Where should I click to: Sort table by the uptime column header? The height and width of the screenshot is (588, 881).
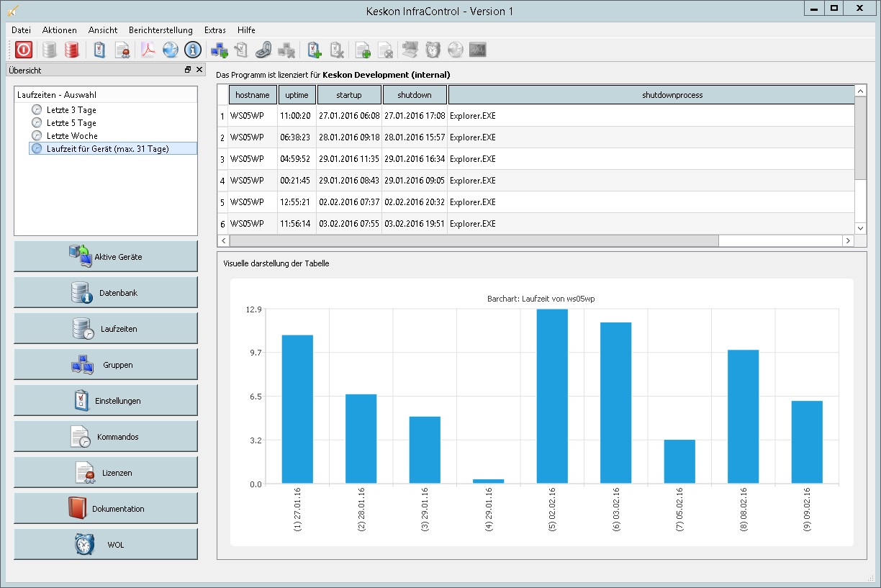[297, 95]
